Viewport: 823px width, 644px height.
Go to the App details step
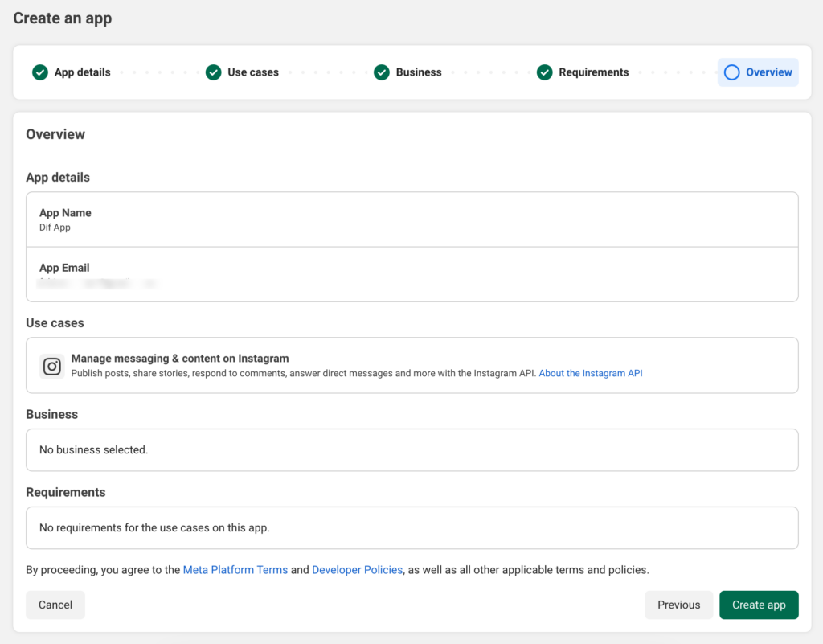72,72
